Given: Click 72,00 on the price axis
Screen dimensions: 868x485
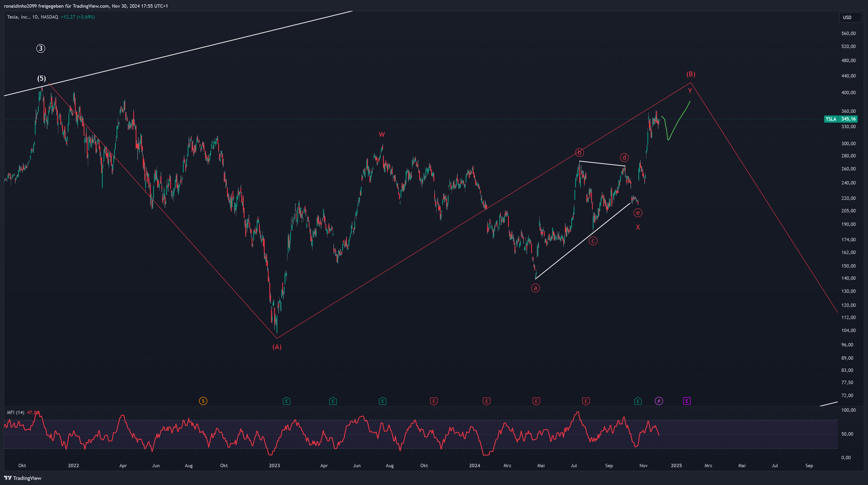Looking at the screenshot, I should tap(848, 395).
